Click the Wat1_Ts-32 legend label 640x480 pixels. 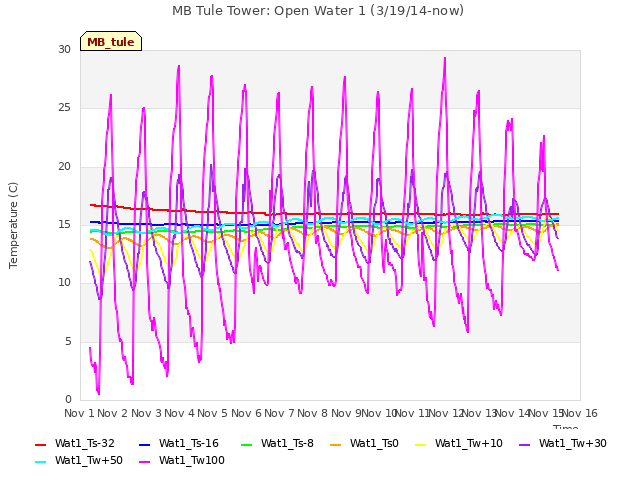pyautogui.click(x=85, y=443)
